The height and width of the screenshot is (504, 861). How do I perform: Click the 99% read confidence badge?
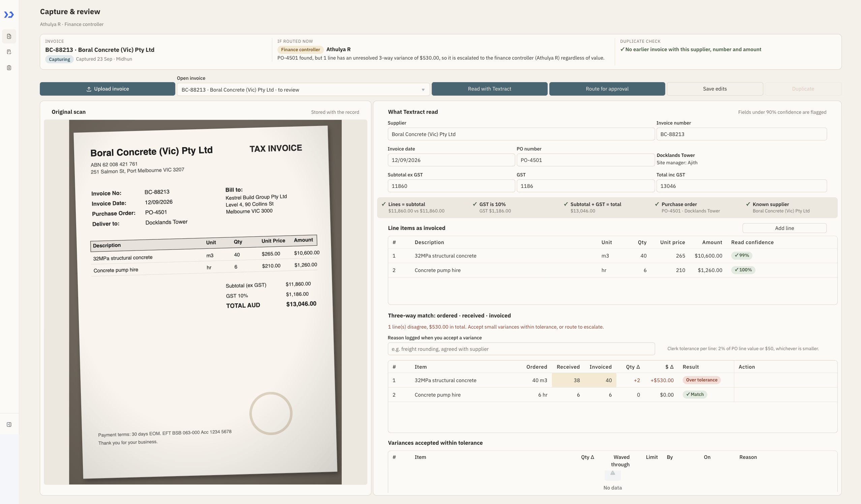pyautogui.click(x=741, y=256)
